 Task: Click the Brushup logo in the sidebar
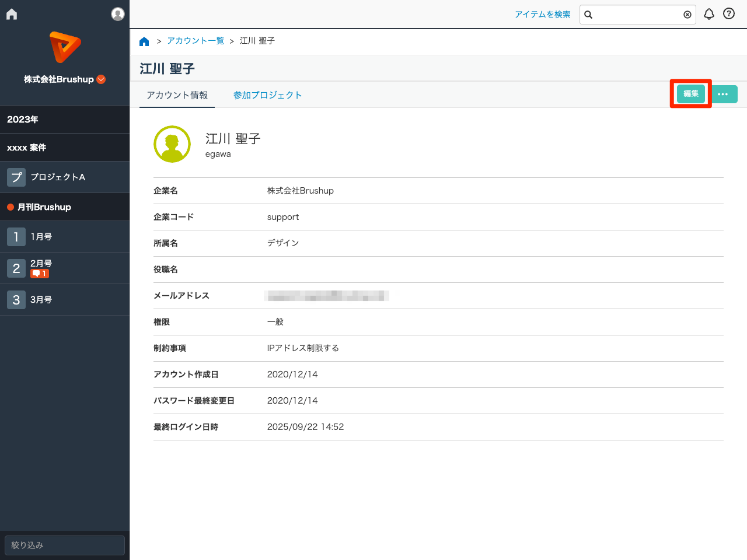(x=65, y=47)
